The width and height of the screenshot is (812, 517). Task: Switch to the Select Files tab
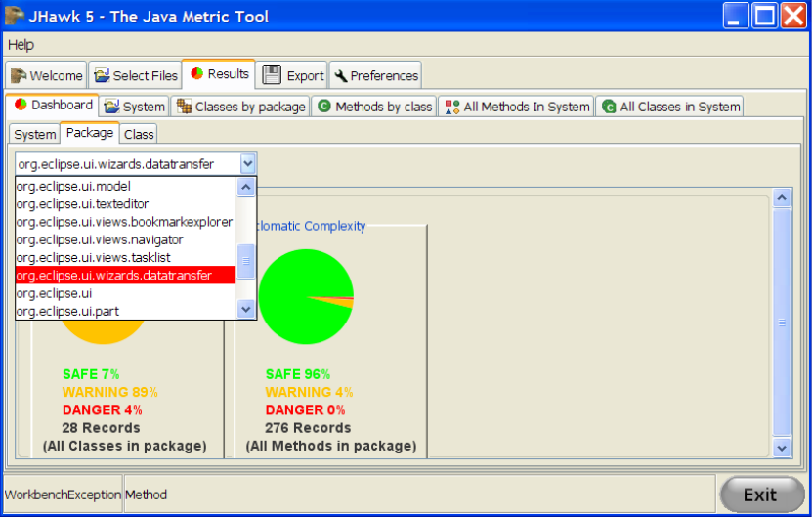point(136,75)
